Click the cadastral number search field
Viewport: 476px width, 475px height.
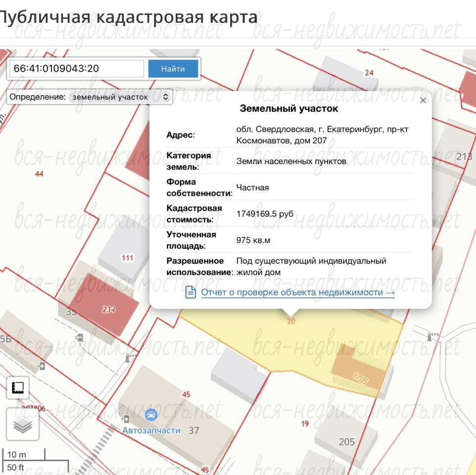77,69
